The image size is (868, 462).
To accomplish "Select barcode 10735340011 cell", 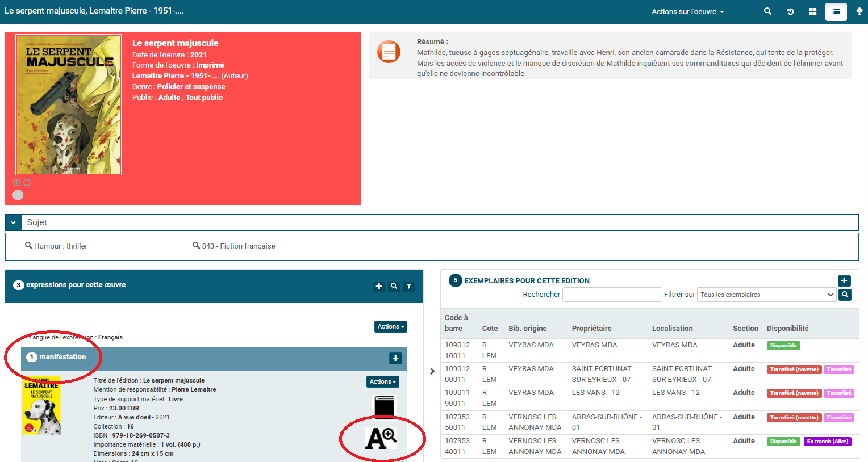I will point(457,446).
